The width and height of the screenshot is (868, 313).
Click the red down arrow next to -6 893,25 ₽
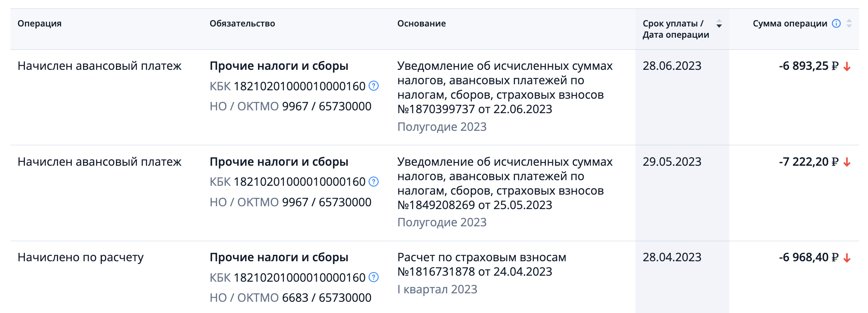tap(847, 66)
